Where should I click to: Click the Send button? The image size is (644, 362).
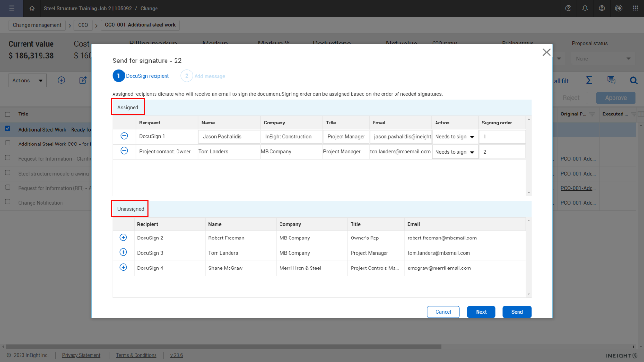pyautogui.click(x=517, y=312)
